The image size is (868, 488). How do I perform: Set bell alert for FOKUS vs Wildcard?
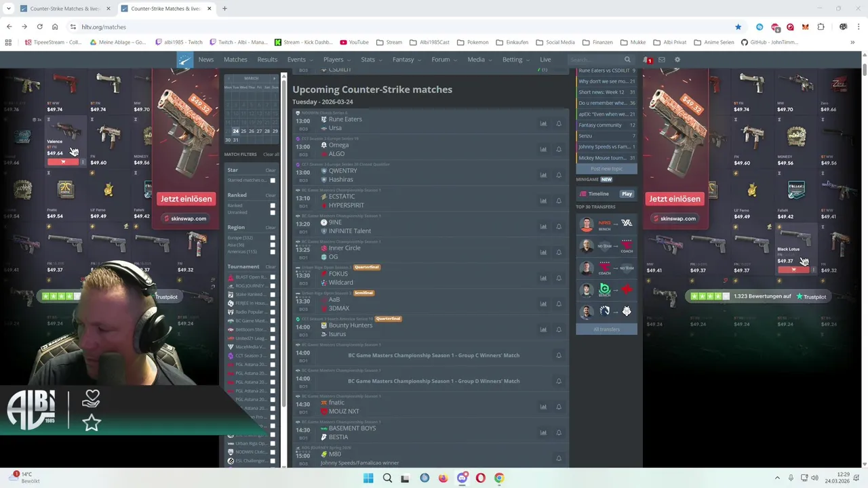tap(559, 278)
